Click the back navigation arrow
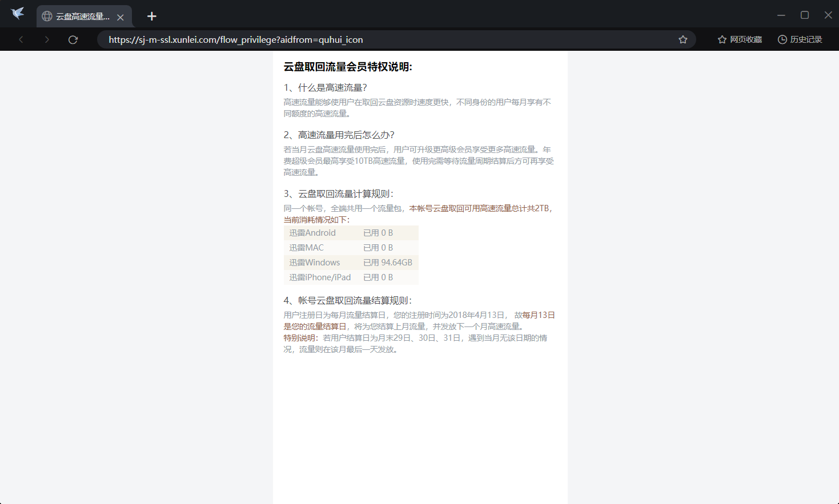 [x=21, y=39]
